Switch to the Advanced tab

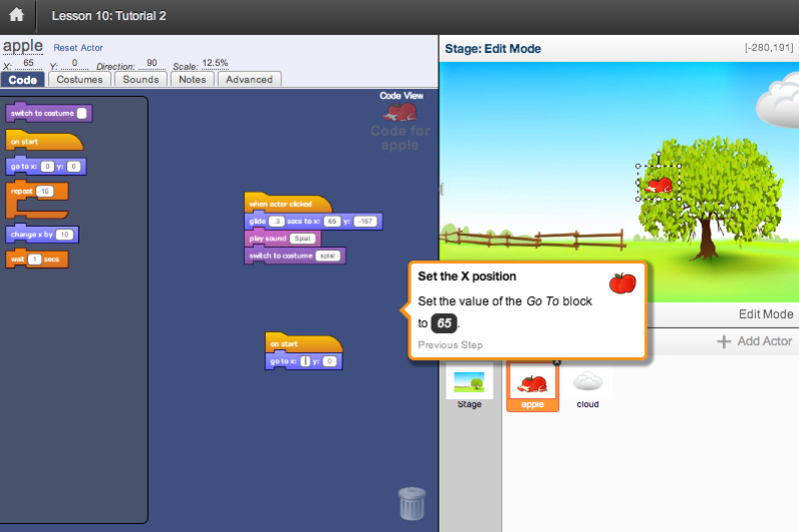(249, 80)
